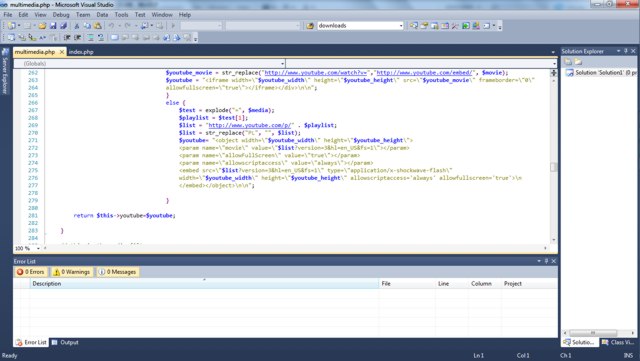Click the New Project toolbar icon

[x=11, y=26]
